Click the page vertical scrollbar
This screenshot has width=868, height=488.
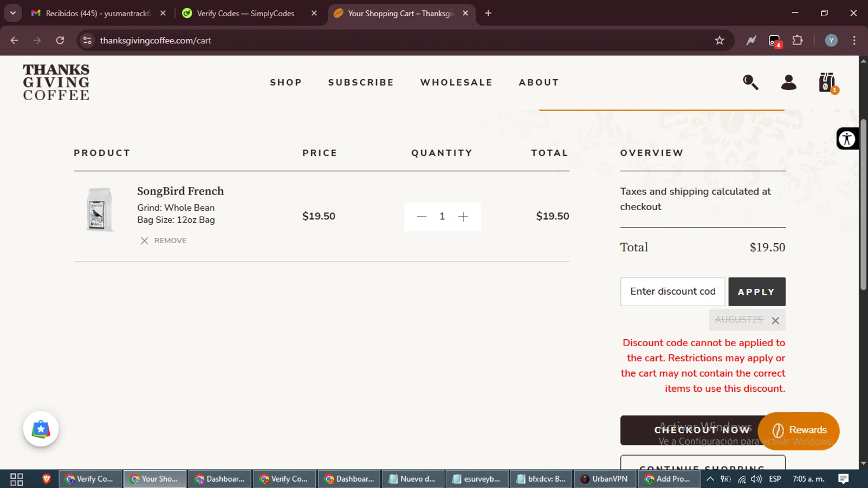pyautogui.click(x=863, y=204)
